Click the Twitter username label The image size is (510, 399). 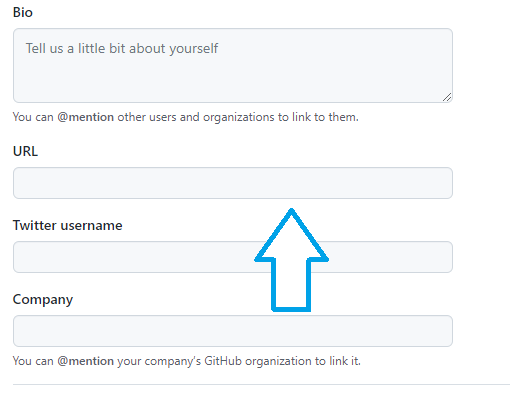(x=68, y=226)
